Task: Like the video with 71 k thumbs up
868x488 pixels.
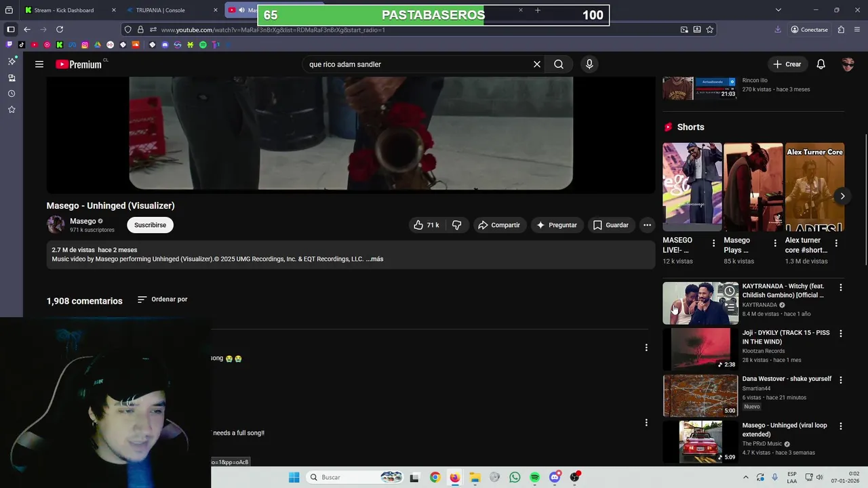Action: pyautogui.click(x=427, y=225)
